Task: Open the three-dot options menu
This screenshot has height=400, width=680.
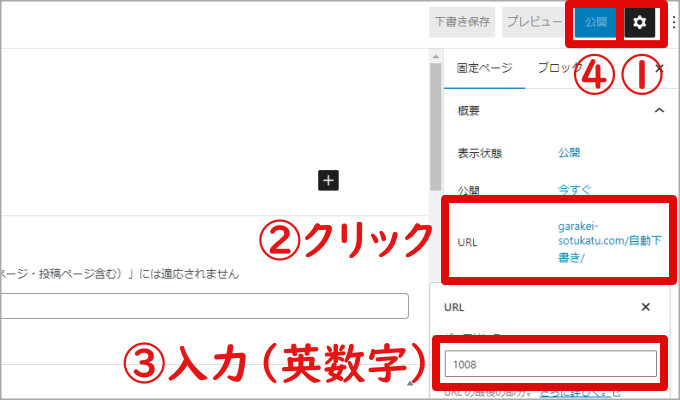Action: coord(673,22)
